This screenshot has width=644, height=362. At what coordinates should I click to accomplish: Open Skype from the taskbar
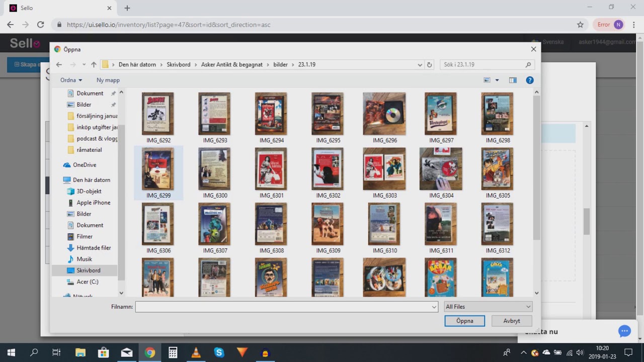pos(219,352)
